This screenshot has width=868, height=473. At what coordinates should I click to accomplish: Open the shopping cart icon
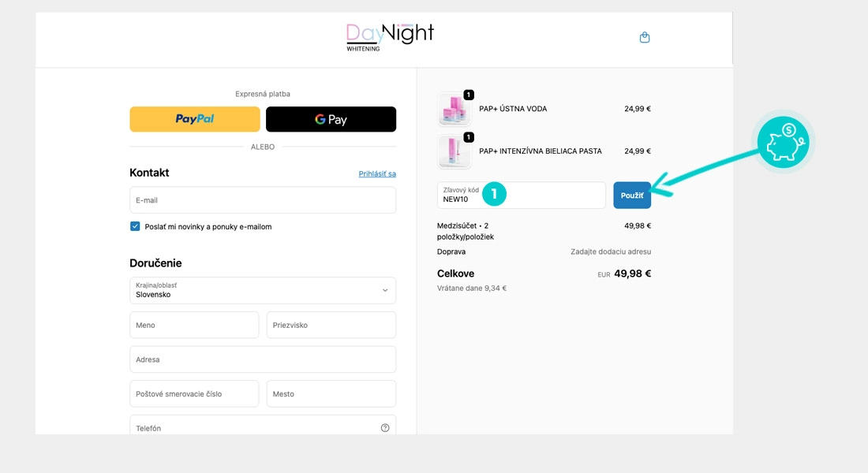point(645,36)
